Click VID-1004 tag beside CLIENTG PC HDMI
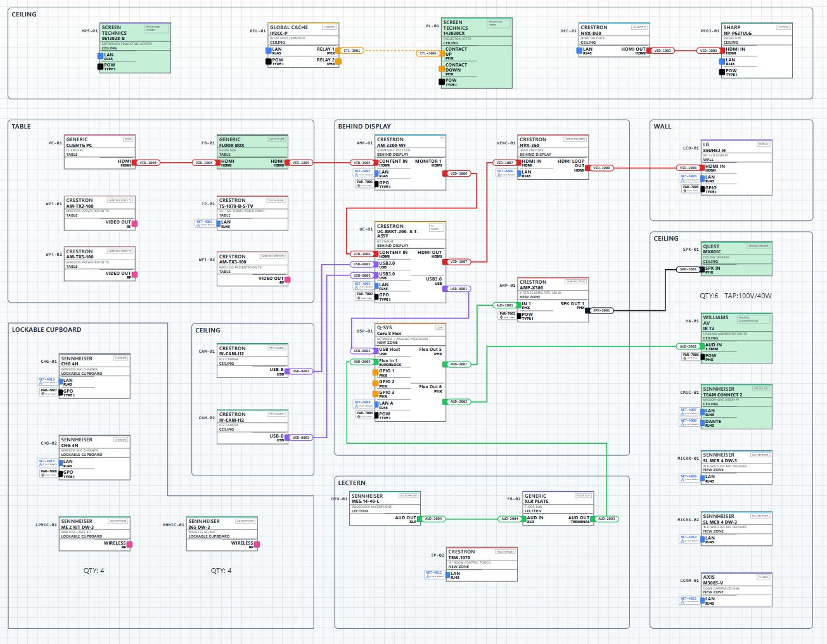827x644 pixels. click(x=148, y=163)
